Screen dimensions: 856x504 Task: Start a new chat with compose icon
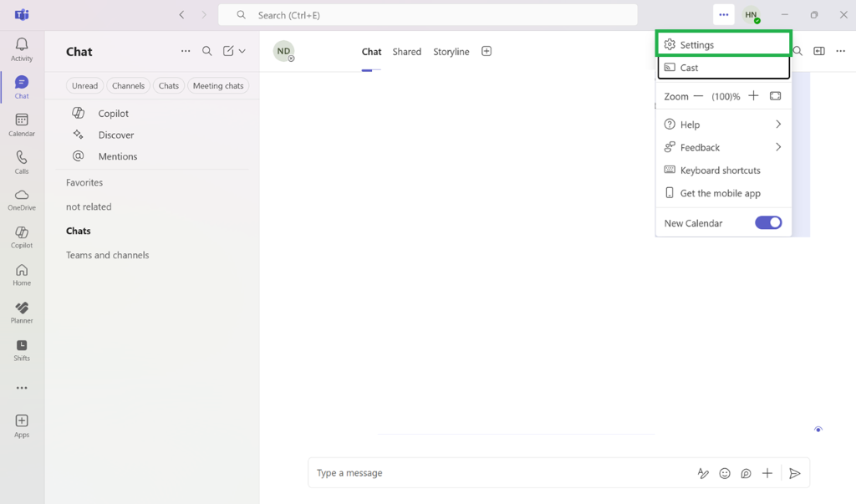pyautogui.click(x=228, y=51)
